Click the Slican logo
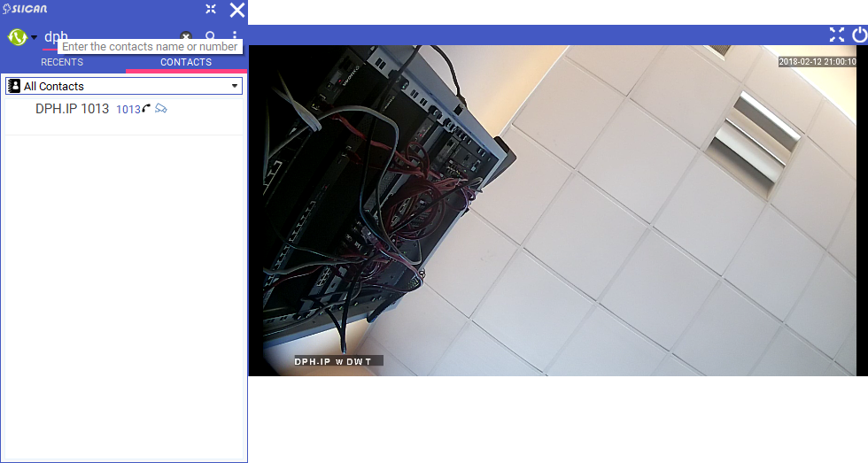 point(25,9)
